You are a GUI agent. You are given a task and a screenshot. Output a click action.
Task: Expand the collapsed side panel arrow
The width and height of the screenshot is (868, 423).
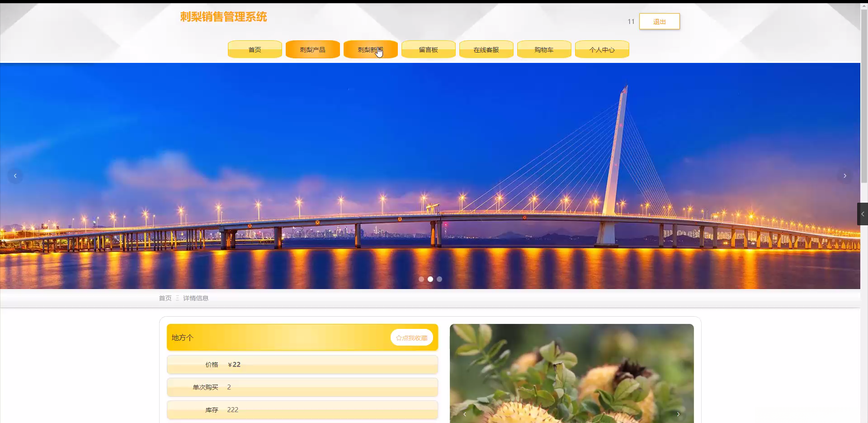click(863, 214)
